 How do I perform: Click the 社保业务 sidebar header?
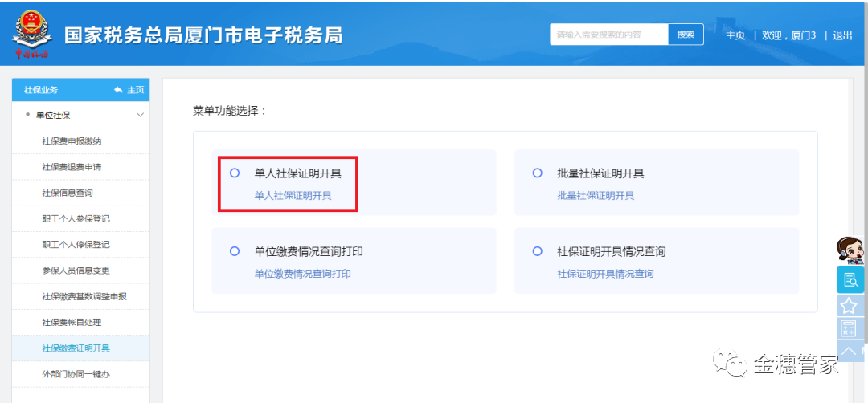coord(41,90)
